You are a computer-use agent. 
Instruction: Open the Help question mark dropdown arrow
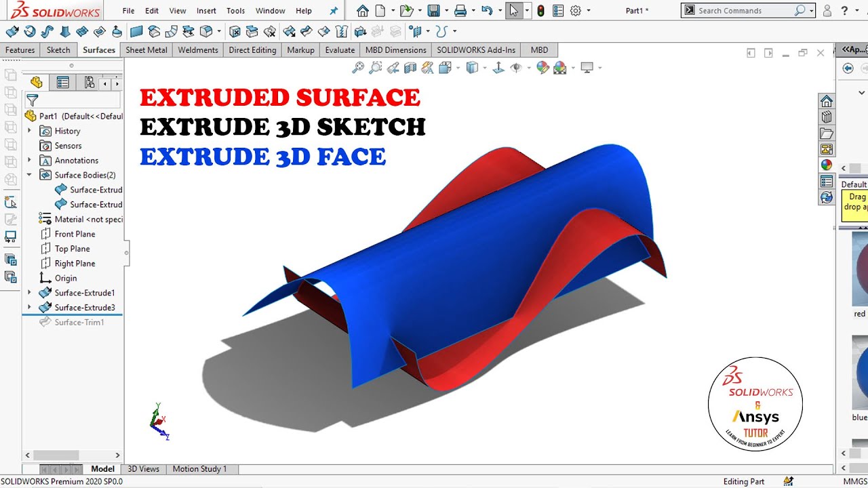[x=856, y=11]
